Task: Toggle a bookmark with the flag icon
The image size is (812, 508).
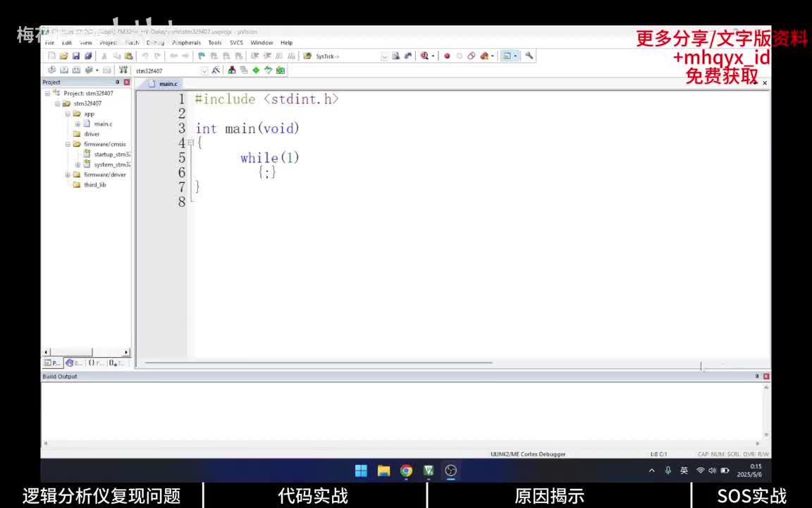Action: [202, 56]
